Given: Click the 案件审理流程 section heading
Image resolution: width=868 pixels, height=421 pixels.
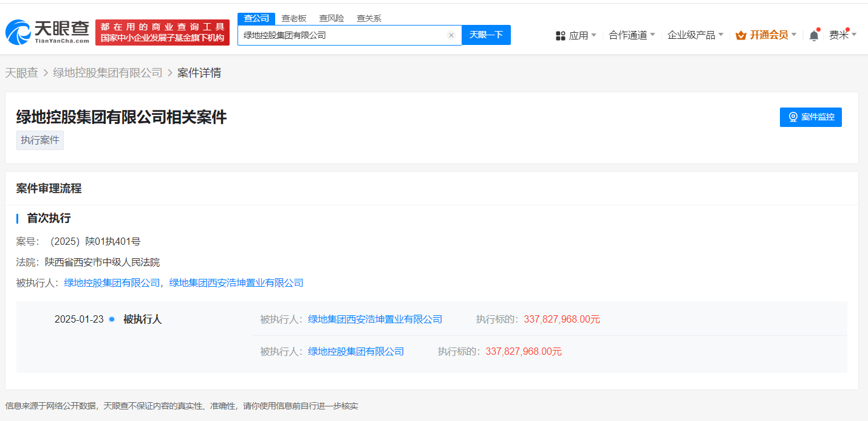Looking at the screenshot, I should [49, 188].
